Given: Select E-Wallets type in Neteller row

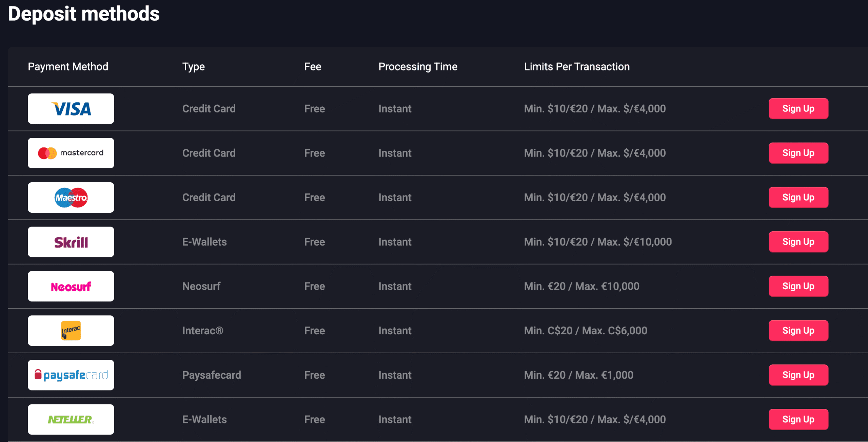Looking at the screenshot, I should tap(204, 419).
